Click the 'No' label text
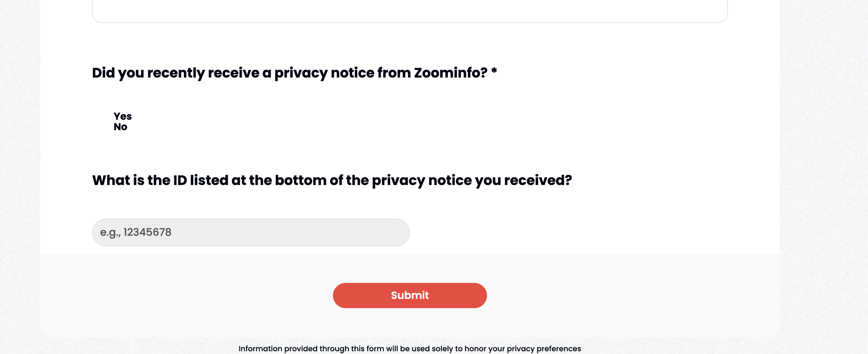 click(120, 127)
